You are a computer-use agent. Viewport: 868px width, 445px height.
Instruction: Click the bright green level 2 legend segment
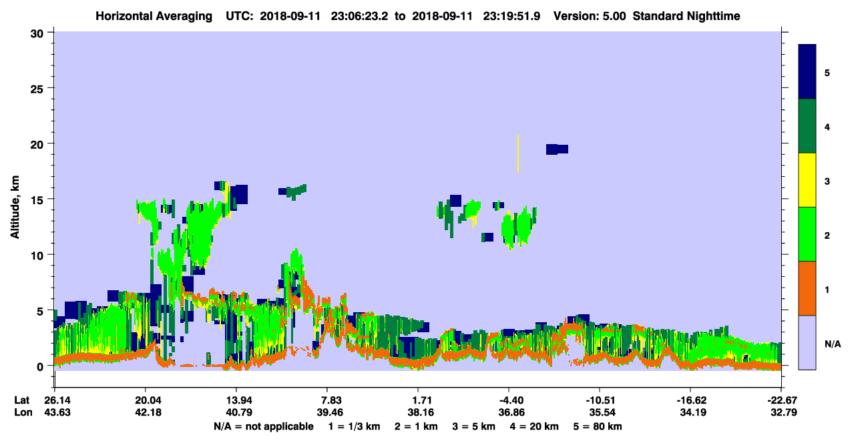pyautogui.click(x=807, y=234)
